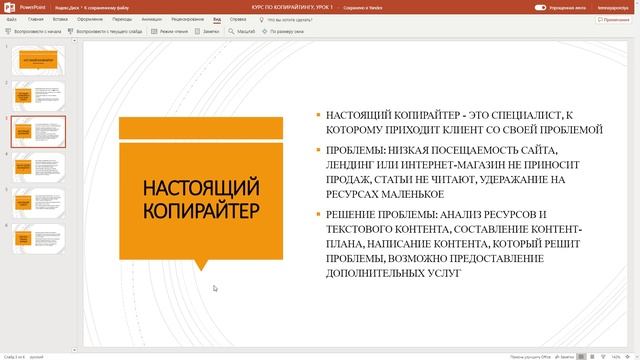Image resolution: width=640 pixels, height=360 pixels.
Task: Select slide 4 thumbnail in panel
Action: point(38,167)
